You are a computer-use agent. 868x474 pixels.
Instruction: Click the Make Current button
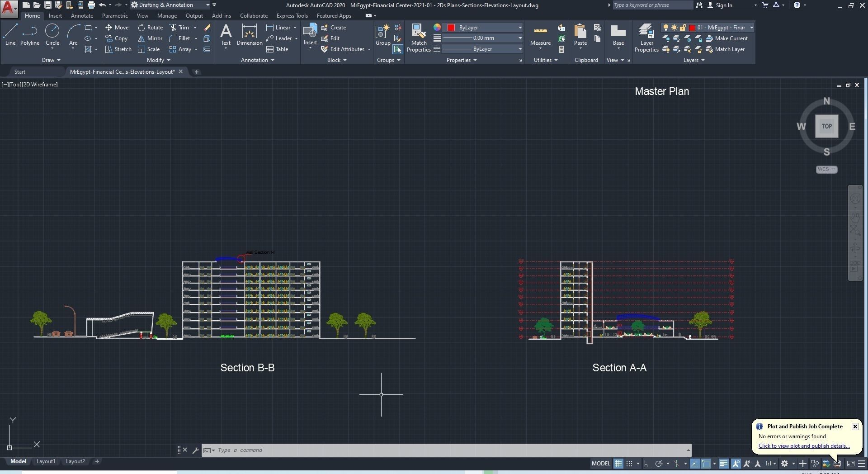tap(726, 38)
